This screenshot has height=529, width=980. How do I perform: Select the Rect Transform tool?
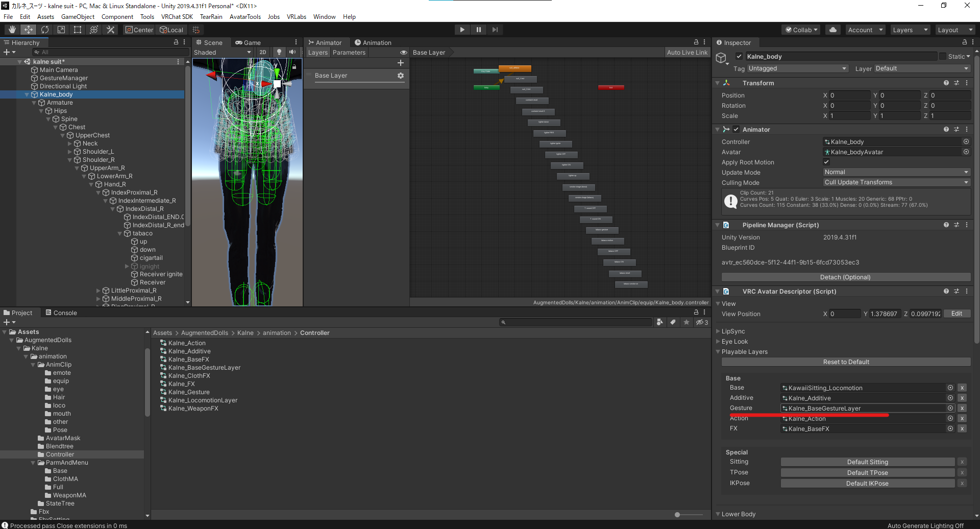(x=77, y=29)
